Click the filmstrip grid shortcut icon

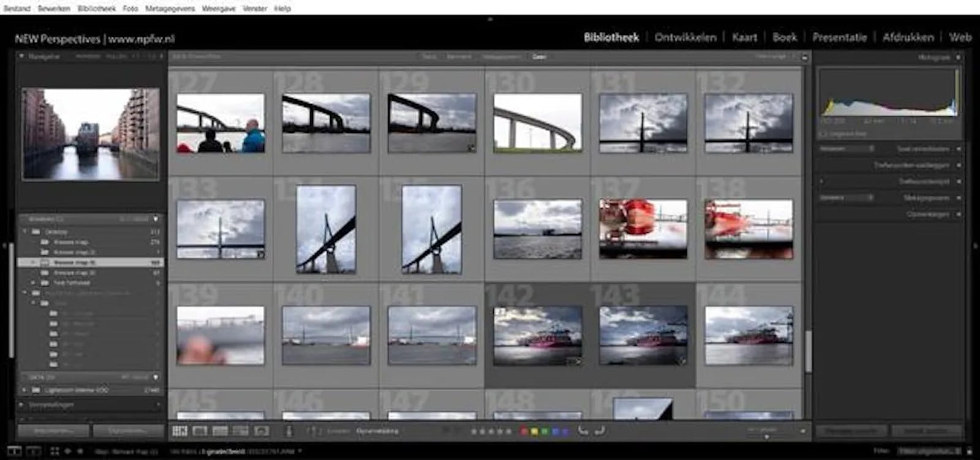[55, 451]
